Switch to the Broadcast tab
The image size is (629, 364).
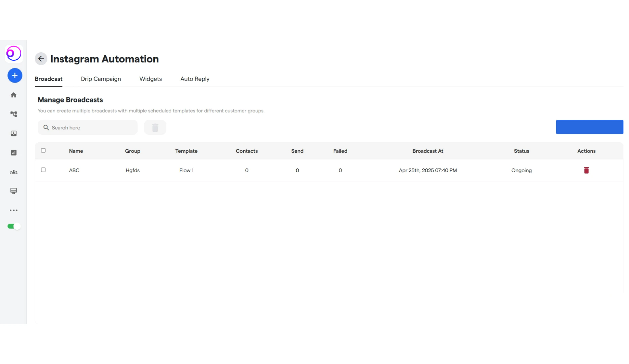(x=49, y=79)
